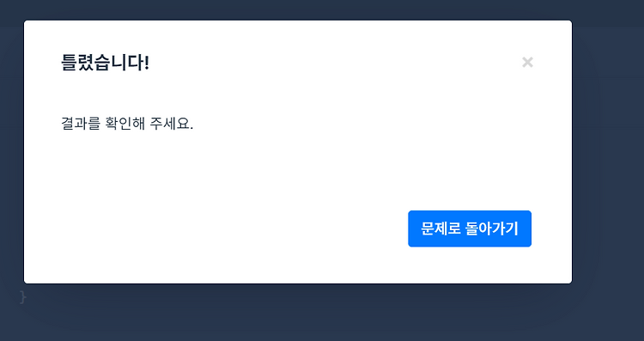This screenshot has height=341, width=644.
Task: Click the dimmed backdrop left of the dialog
Action: click(11, 152)
